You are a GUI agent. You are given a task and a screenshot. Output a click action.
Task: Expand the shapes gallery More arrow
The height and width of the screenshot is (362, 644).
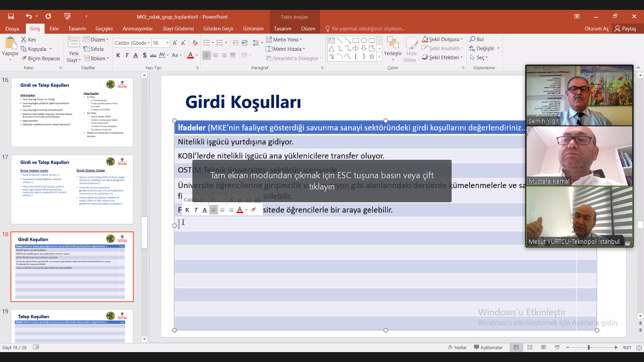(380, 57)
